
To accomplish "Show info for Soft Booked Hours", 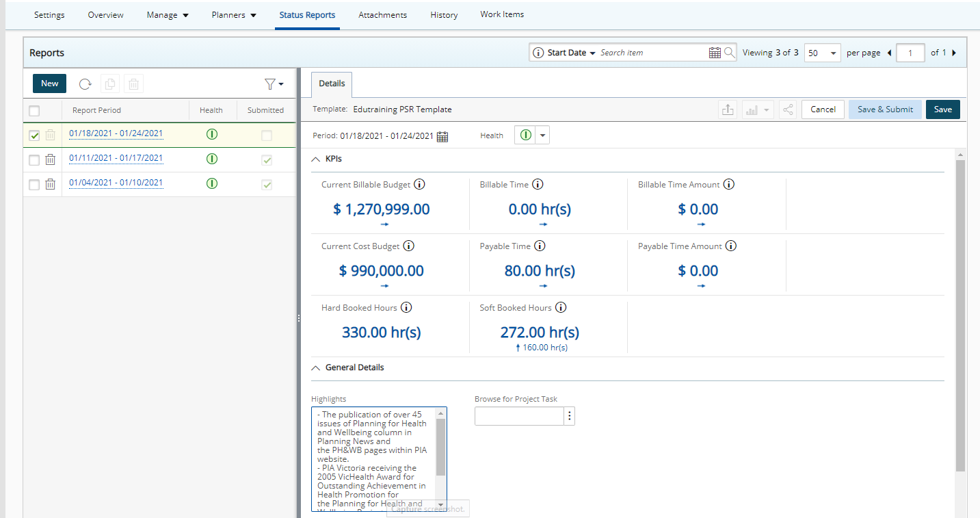I will coord(561,308).
